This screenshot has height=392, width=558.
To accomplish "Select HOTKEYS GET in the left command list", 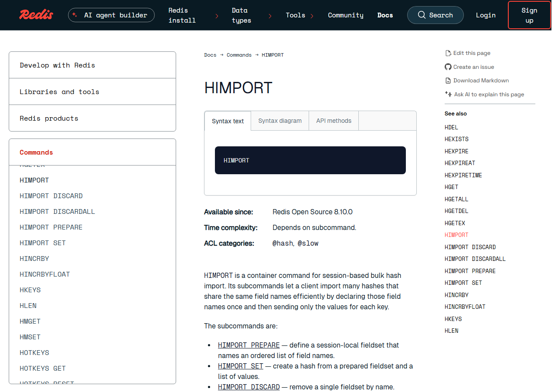I will 43,368.
